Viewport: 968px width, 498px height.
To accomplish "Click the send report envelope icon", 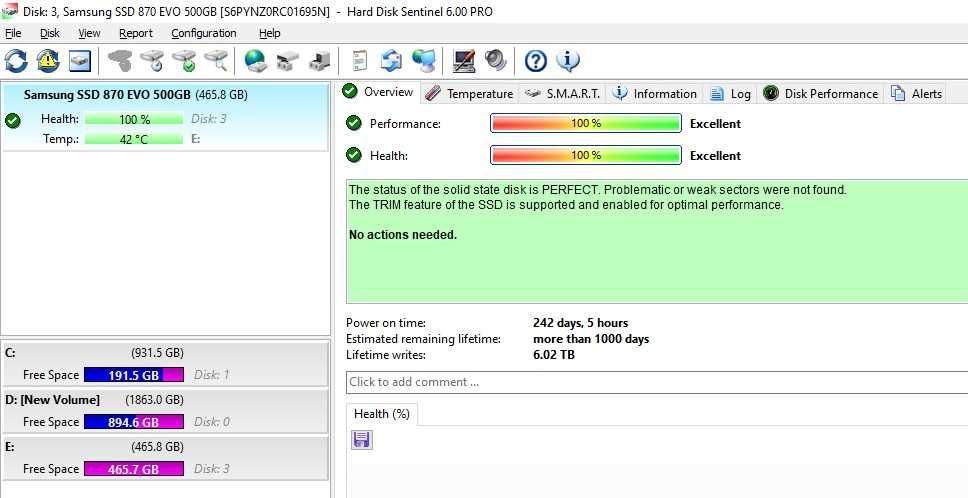I will click(x=391, y=60).
